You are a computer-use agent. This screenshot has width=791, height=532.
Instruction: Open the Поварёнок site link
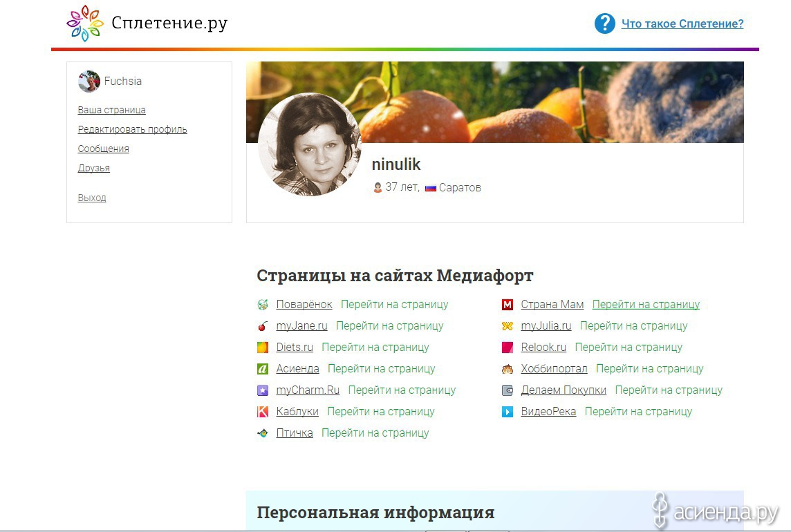(x=304, y=305)
